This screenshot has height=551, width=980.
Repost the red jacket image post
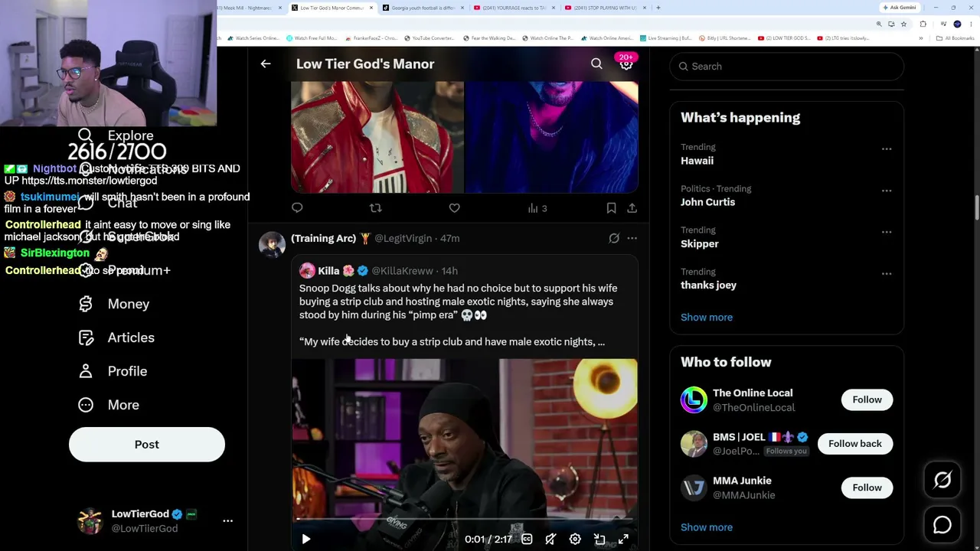pyautogui.click(x=375, y=208)
